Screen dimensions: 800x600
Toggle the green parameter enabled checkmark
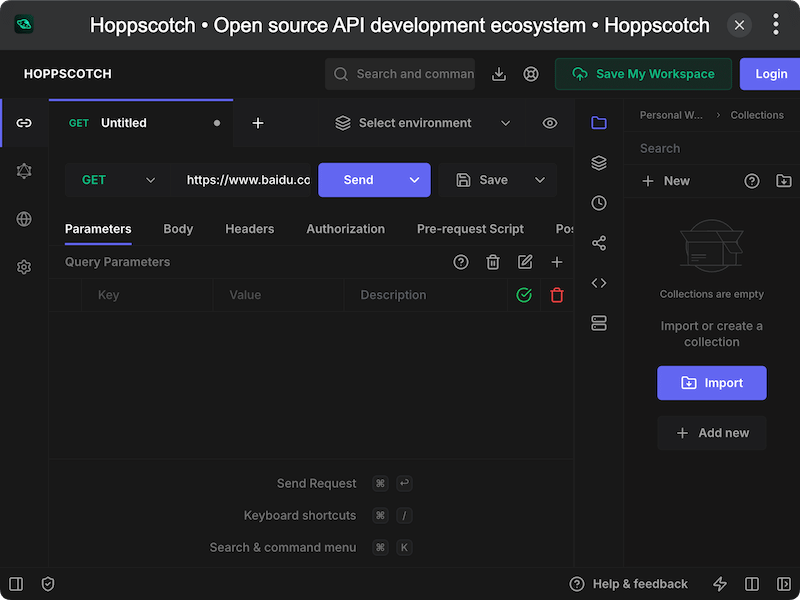[x=524, y=295]
